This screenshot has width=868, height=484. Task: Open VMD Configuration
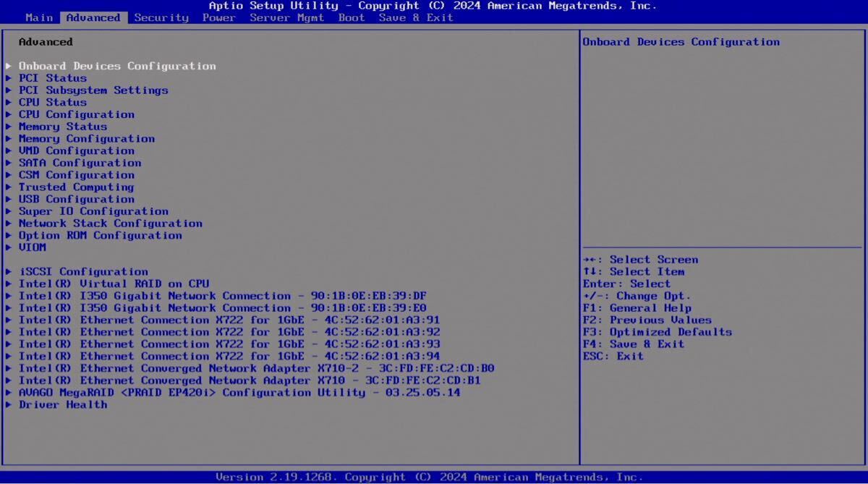tap(77, 150)
